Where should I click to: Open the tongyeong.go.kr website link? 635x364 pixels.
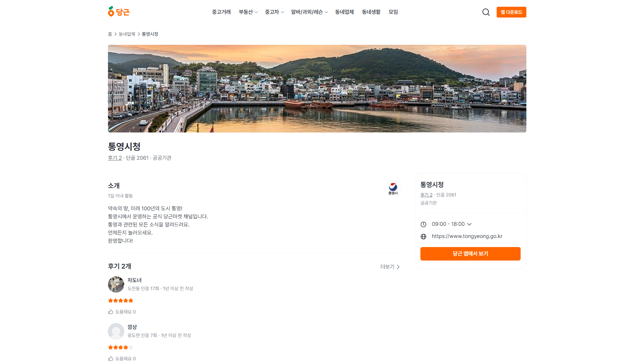pos(467,236)
